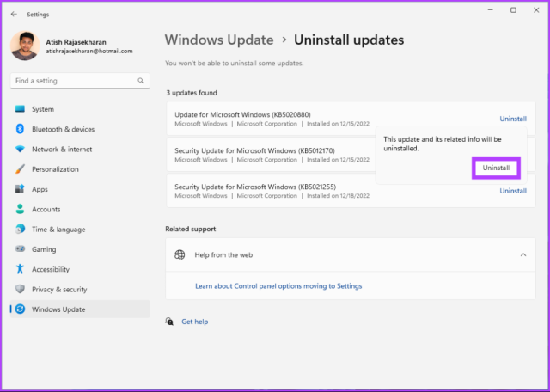Open Learn about Control panel options link

tap(278, 286)
